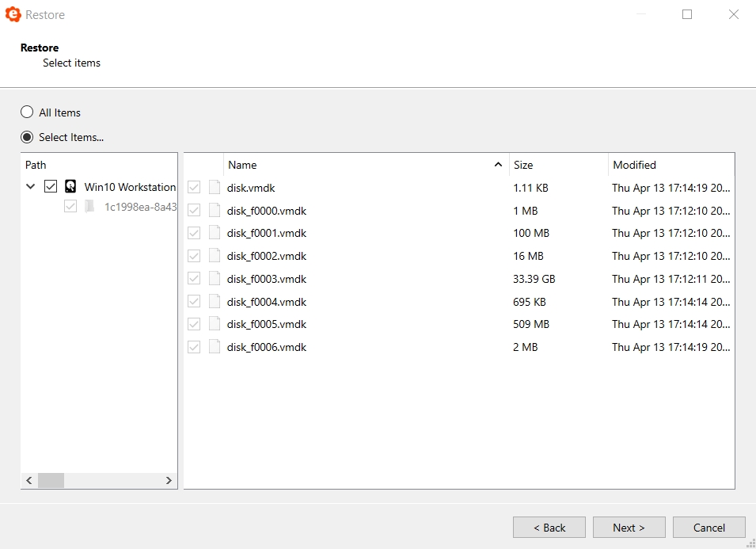This screenshot has height=549, width=756.
Task: Toggle the 1c1998ea-8a43 folder checkbox
Action: 70,207
